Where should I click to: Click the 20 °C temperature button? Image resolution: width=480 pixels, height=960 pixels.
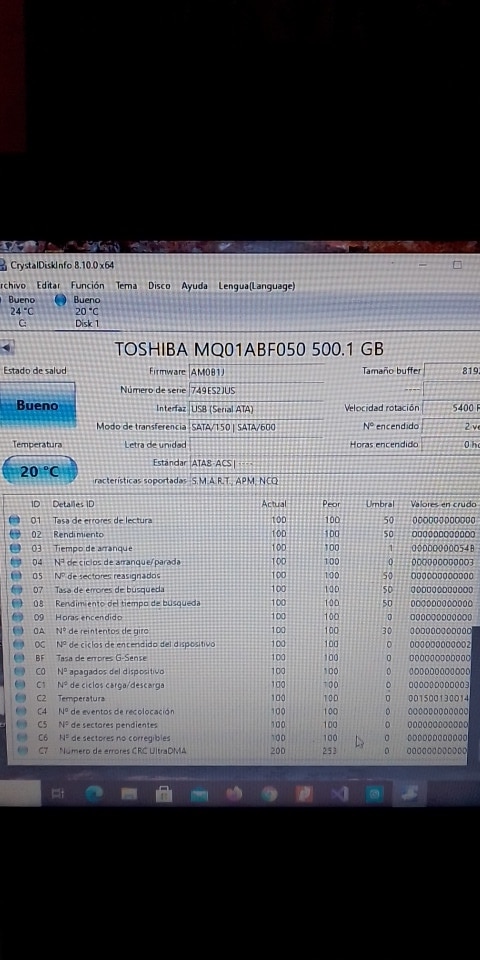(x=40, y=471)
